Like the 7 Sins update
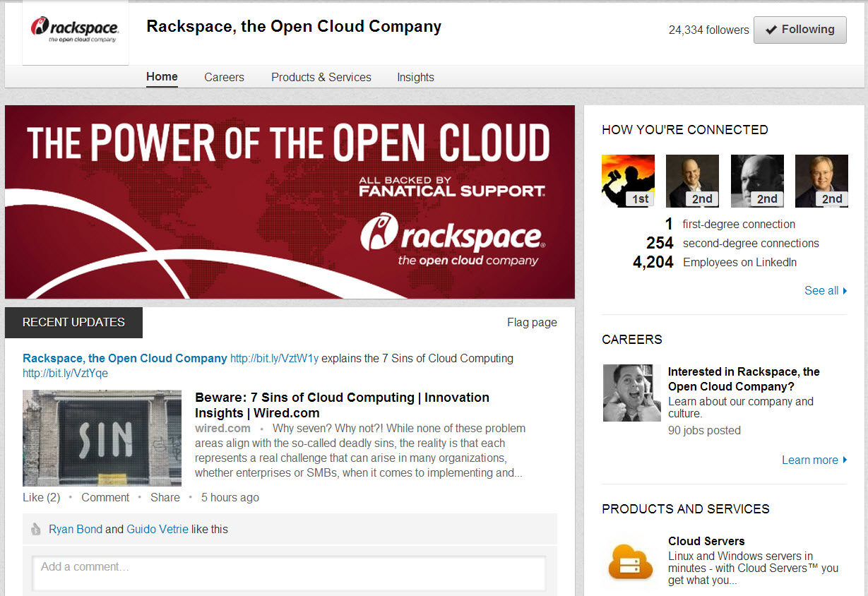 click(41, 497)
